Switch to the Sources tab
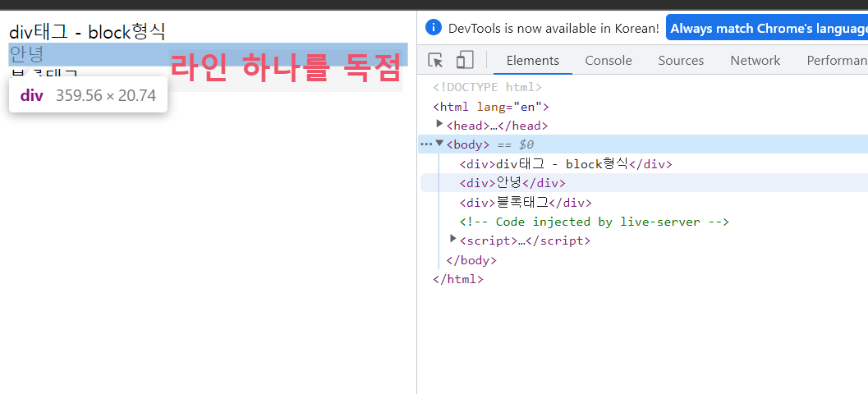The image size is (868, 394). coord(681,60)
